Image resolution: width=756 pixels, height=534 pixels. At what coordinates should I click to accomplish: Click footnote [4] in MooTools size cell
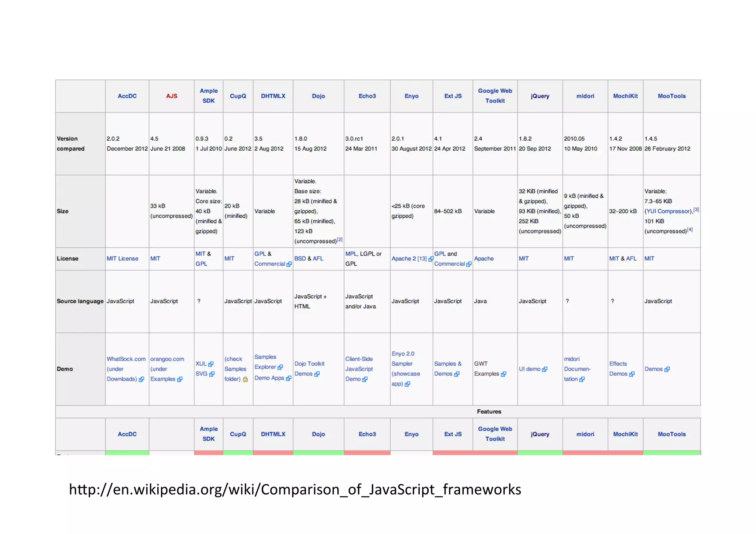click(x=690, y=230)
